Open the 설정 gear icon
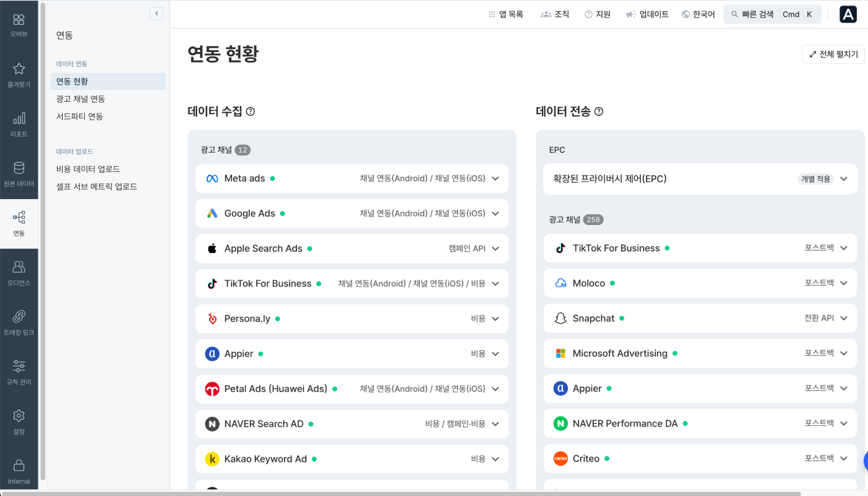Screen dimensions: 868x496 click(19, 416)
